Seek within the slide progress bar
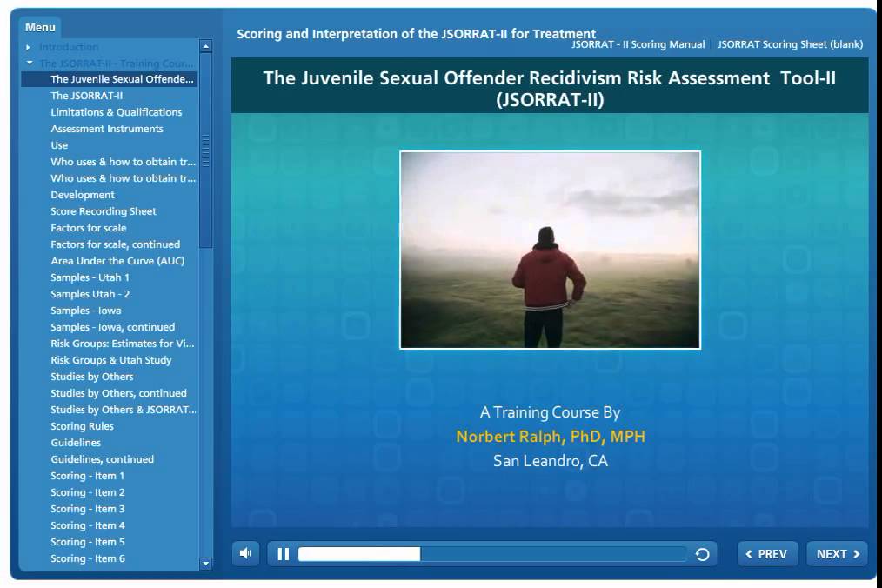 coord(491,554)
